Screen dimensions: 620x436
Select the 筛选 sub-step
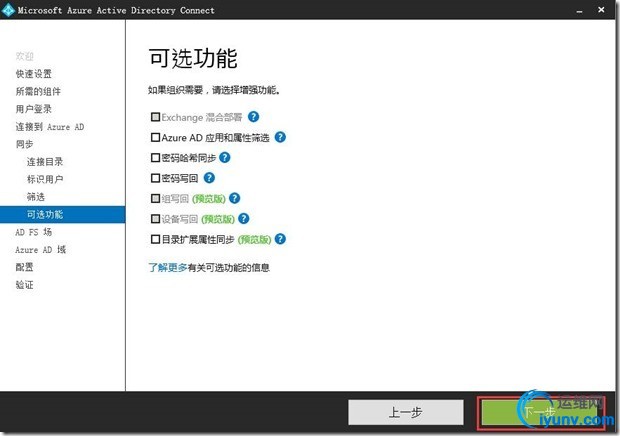(36, 197)
